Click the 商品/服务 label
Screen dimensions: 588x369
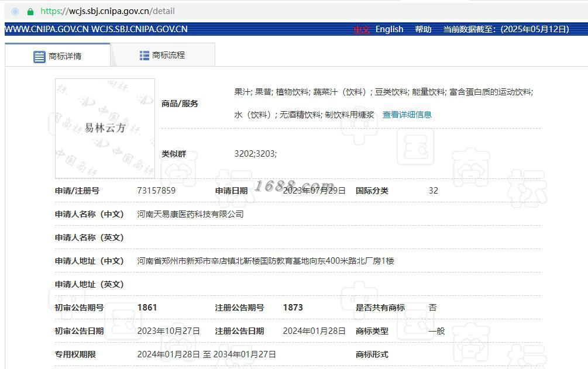pyautogui.click(x=180, y=104)
